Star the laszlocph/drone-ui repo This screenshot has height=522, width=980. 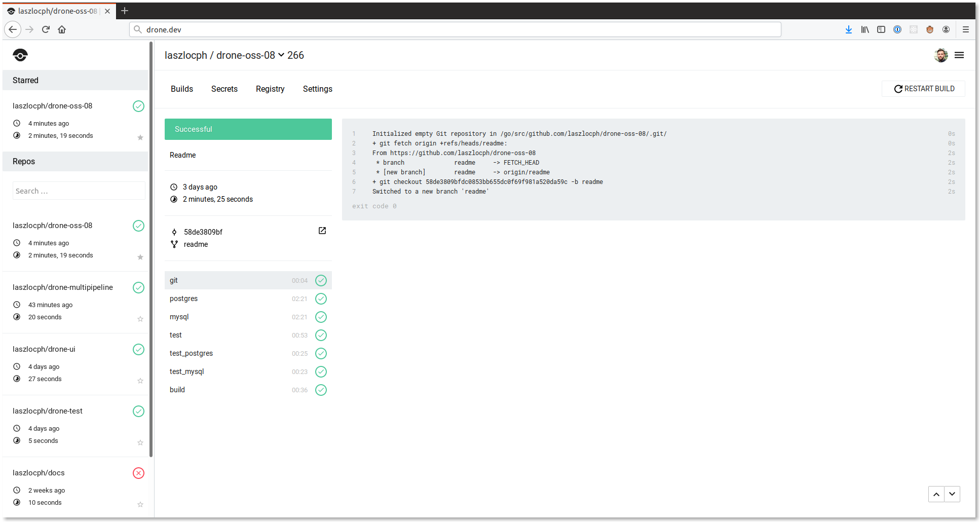(140, 381)
